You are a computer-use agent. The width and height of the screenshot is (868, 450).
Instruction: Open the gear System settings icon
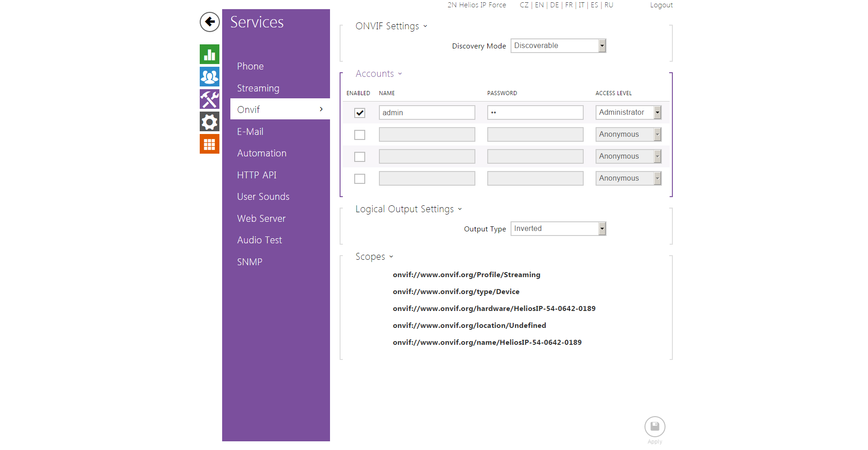tap(209, 122)
